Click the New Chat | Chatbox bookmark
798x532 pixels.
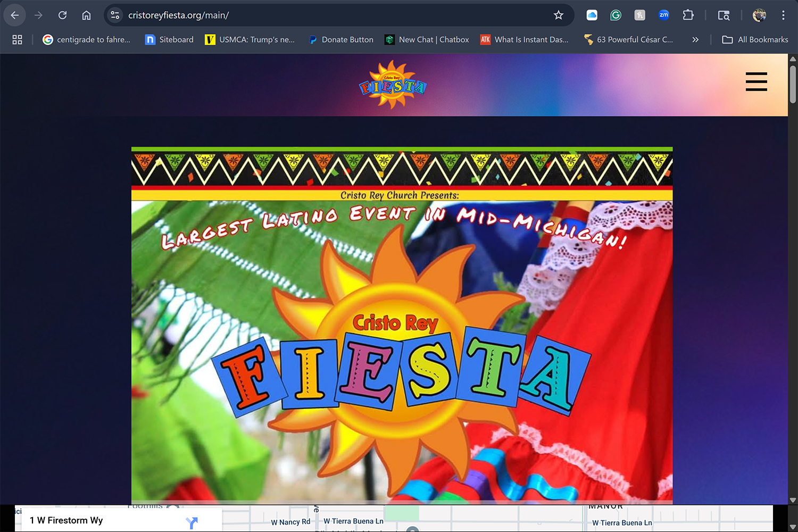pyautogui.click(x=426, y=39)
